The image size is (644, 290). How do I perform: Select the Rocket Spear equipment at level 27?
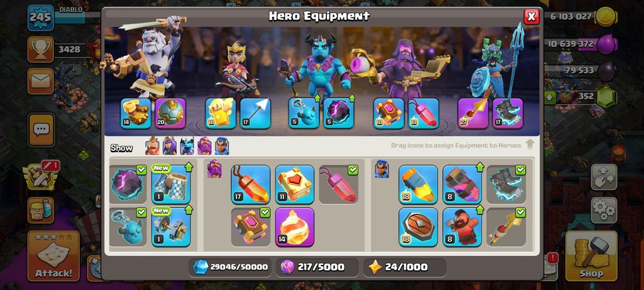coord(473,113)
